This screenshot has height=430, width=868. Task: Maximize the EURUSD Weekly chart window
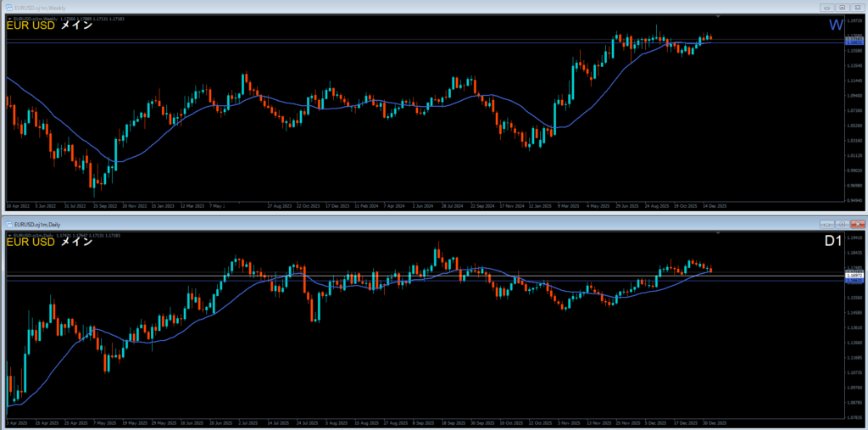(842, 8)
